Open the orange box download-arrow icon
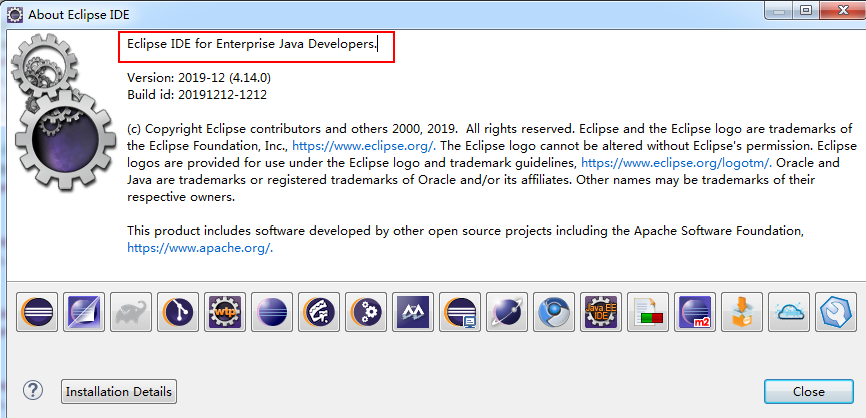866x418 pixels. tap(742, 312)
